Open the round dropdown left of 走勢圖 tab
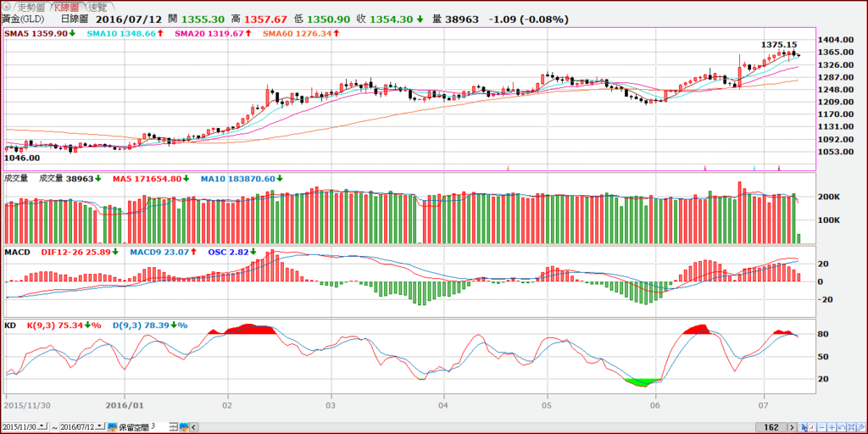This screenshot has width=868, height=434. (6, 7)
